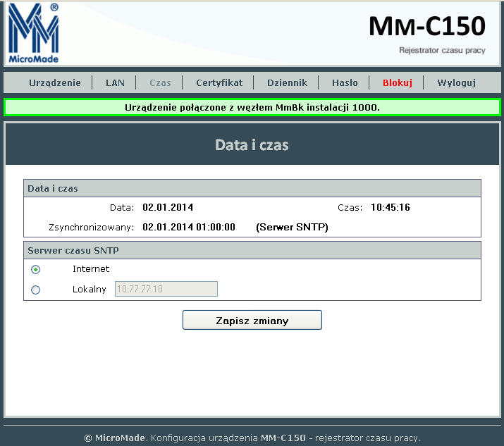The image size is (504, 446).
Task: Select the Lokalny SNTP server option
Action: 36,290
